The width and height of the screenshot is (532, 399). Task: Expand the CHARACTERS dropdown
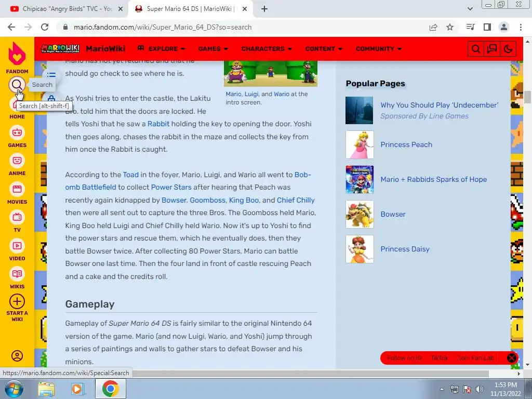tap(267, 48)
